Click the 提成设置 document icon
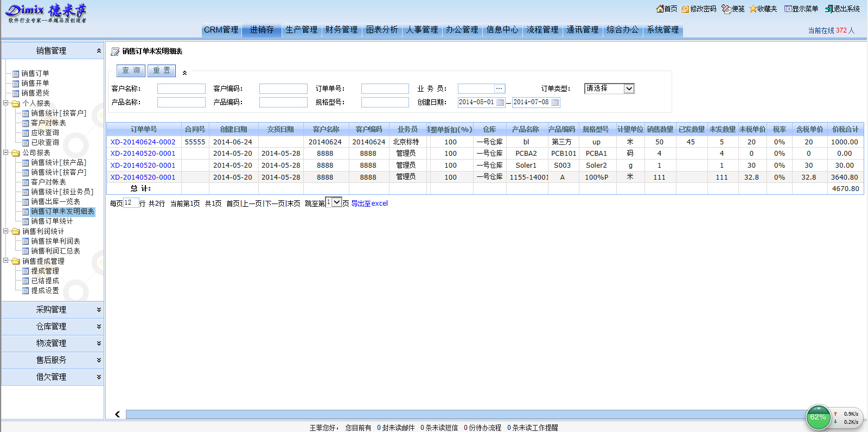868x432 pixels. 25,290
